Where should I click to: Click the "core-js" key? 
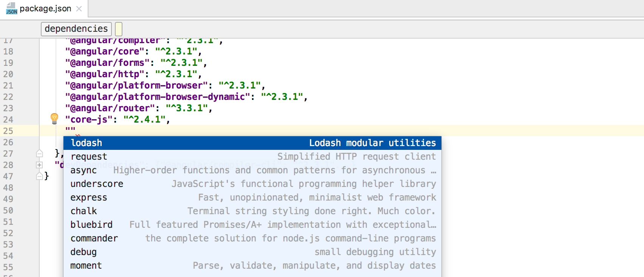pos(89,120)
